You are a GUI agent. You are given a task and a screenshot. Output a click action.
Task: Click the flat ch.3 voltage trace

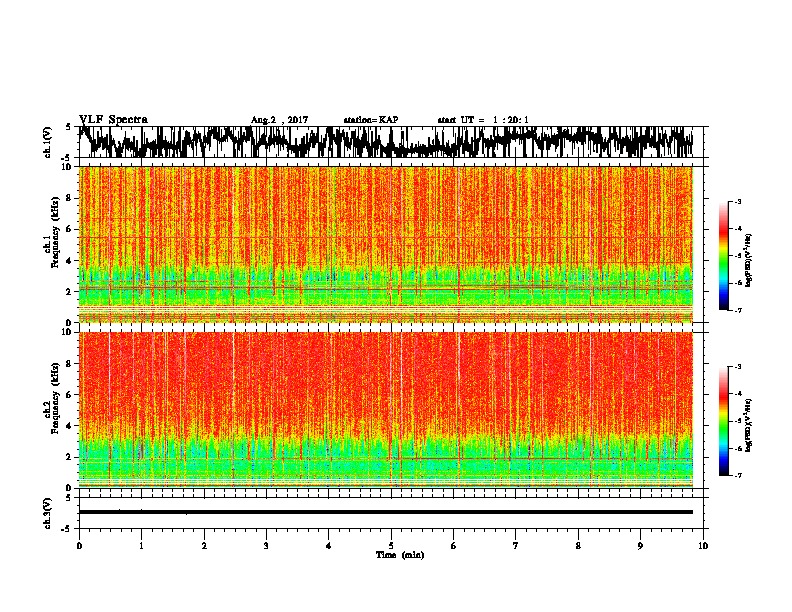tap(386, 512)
